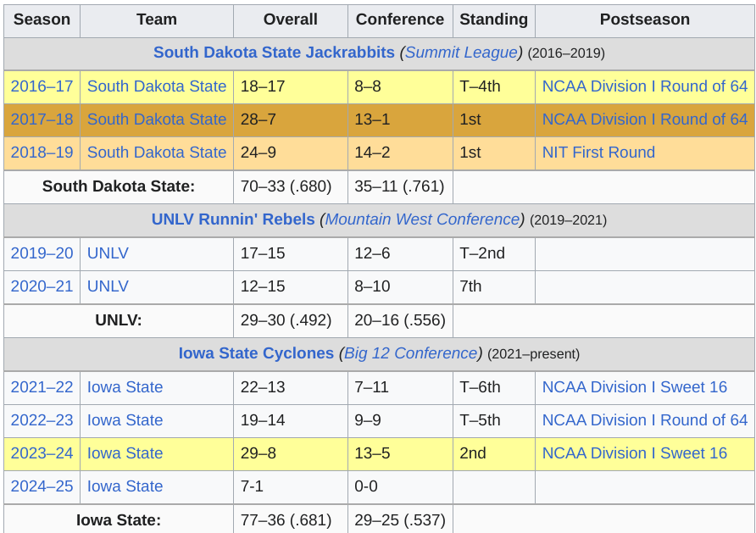Click NCAA Division I Sweet 16 for 2023–24
This screenshot has width=756, height=533.
click(x=635, y=453)
